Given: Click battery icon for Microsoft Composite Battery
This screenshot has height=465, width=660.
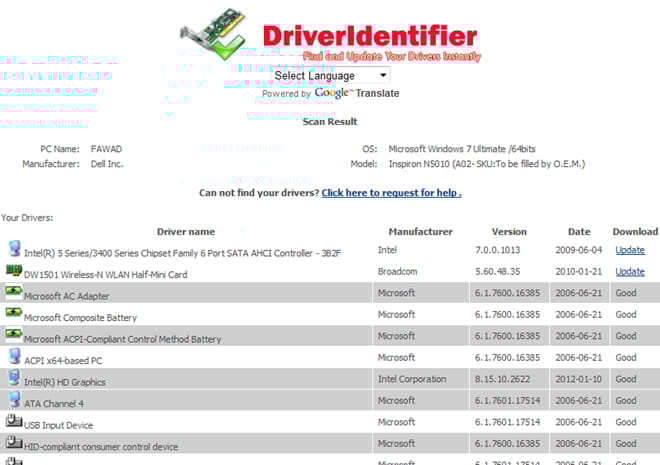Looking at the screenshot, I should (13, 312).
